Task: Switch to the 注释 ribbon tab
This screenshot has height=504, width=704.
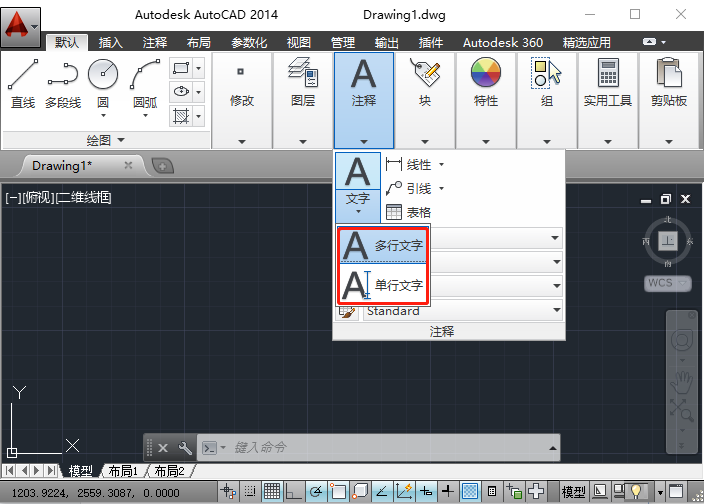Action: (155, 43)
